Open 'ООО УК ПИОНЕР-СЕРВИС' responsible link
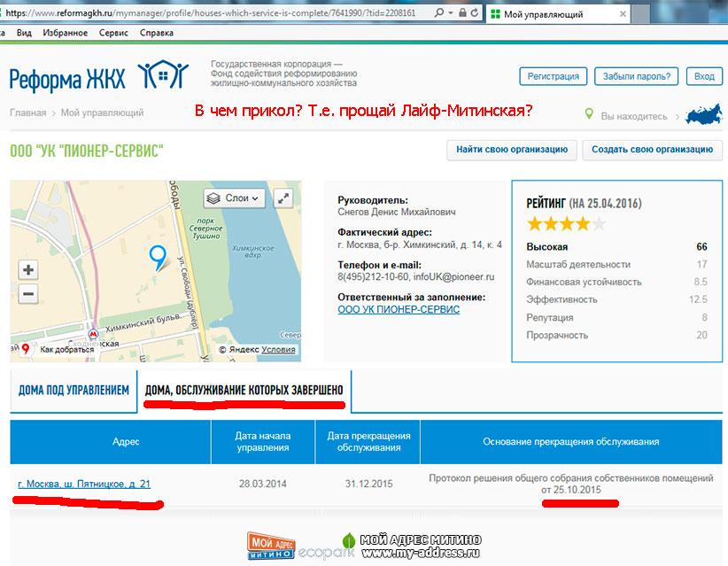Image resolution: width=728 pixels, height=566 pixels. click(399, 310)
